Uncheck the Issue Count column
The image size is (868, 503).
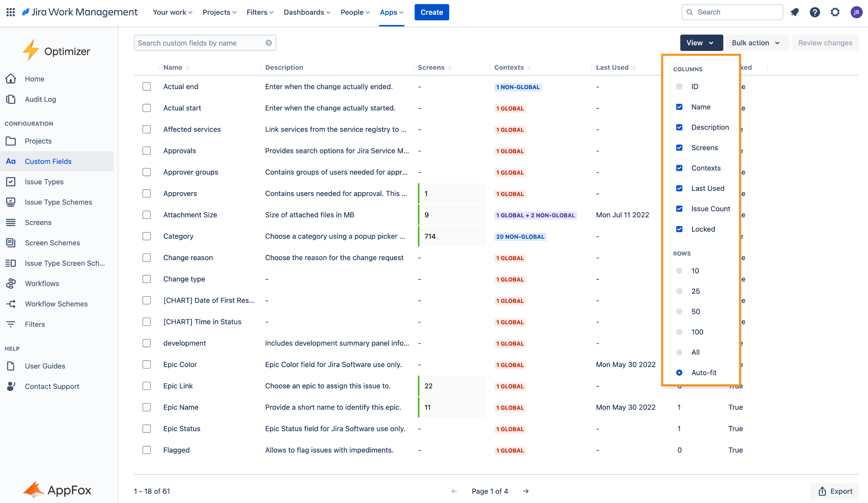[x=679, y=209]
